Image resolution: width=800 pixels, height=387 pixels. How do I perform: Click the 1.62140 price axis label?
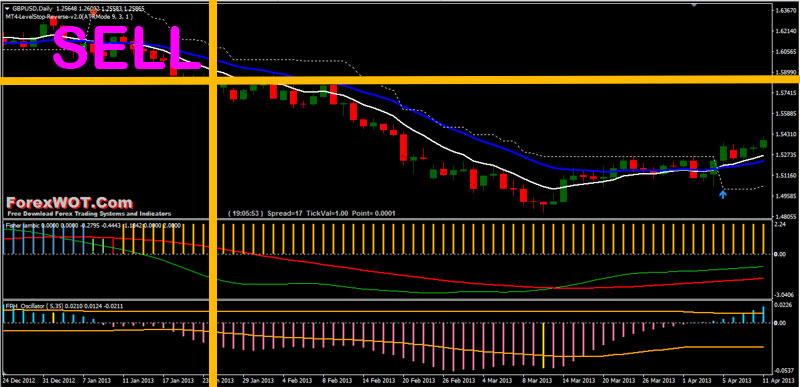point(786,31)
